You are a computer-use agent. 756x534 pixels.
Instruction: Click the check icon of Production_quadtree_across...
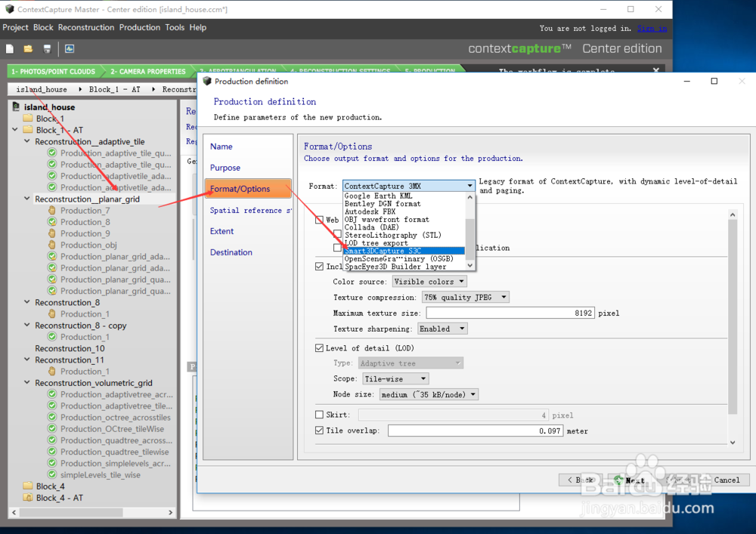(52, 440)
